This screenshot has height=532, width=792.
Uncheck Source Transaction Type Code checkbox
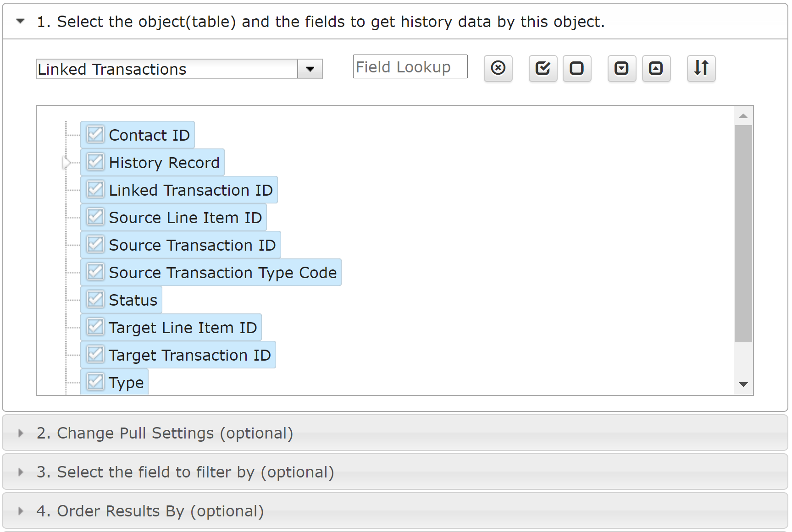95,272
